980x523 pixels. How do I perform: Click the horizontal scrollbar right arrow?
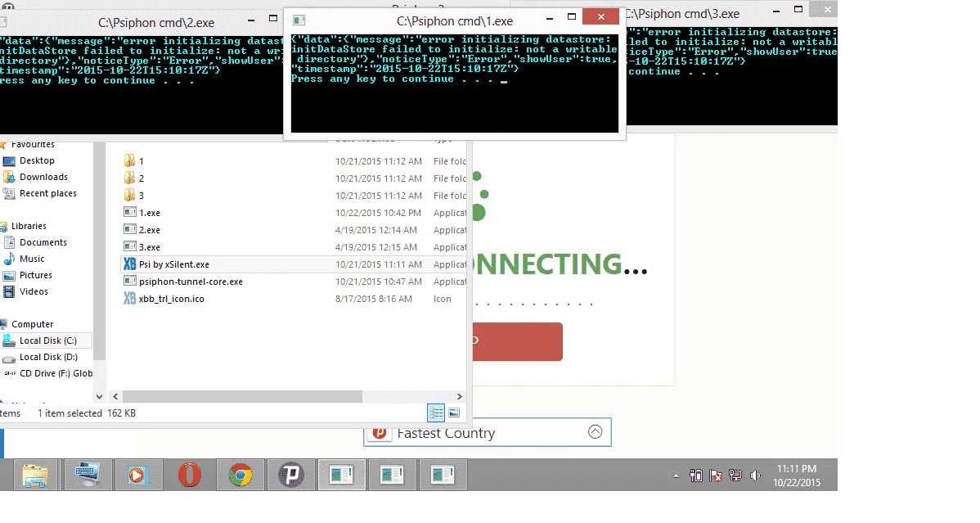point(460,397)
